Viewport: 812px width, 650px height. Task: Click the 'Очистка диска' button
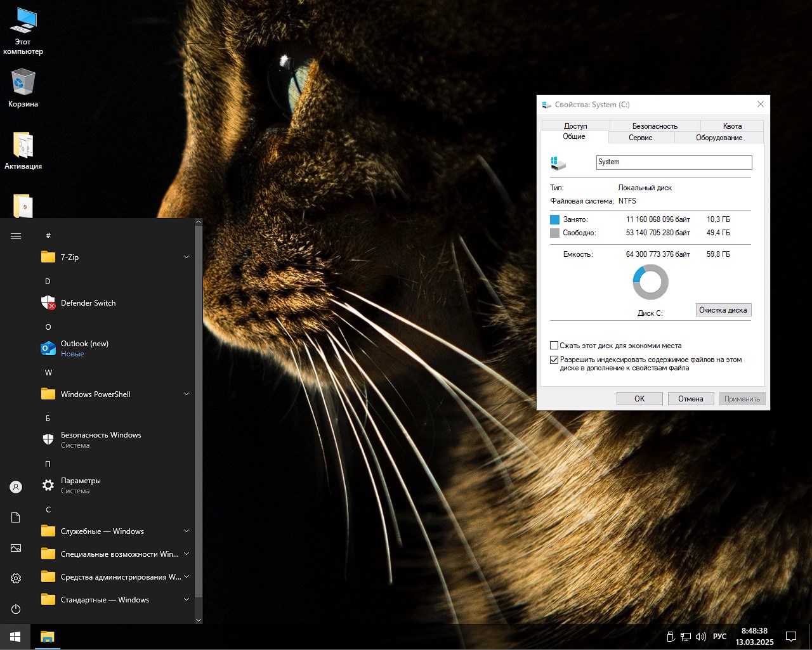click(723, 310)
